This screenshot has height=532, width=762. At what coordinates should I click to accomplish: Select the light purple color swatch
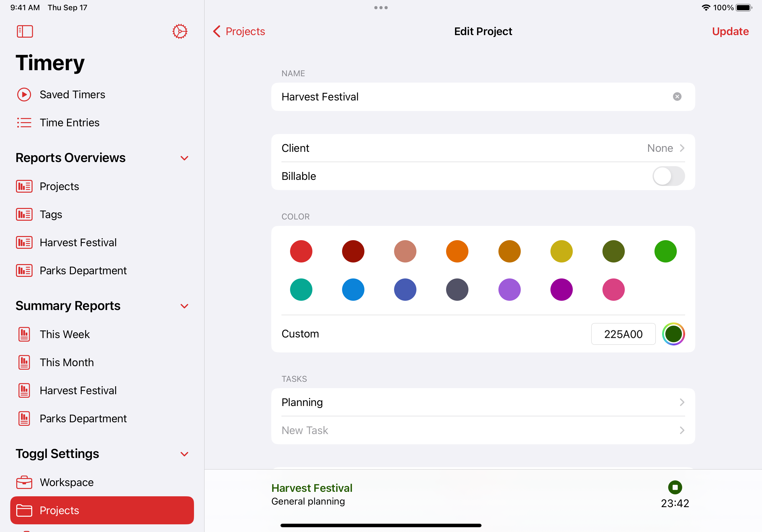coord(510,290)
